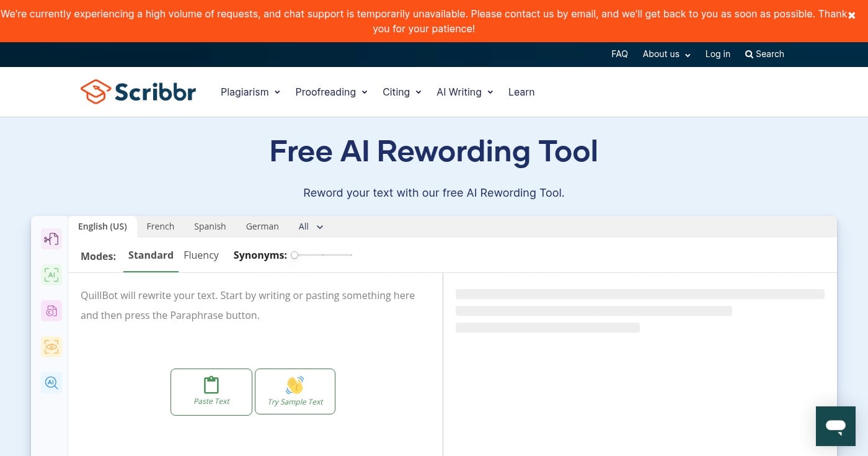This screenshot has height=456, width=868.
Task: Select the Fluency mode
Action: (x=201, y=256)
